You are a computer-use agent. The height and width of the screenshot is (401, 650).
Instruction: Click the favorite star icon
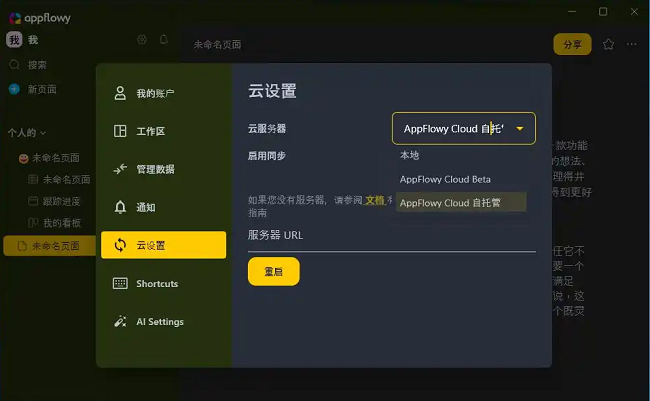[x=609, y=44]
